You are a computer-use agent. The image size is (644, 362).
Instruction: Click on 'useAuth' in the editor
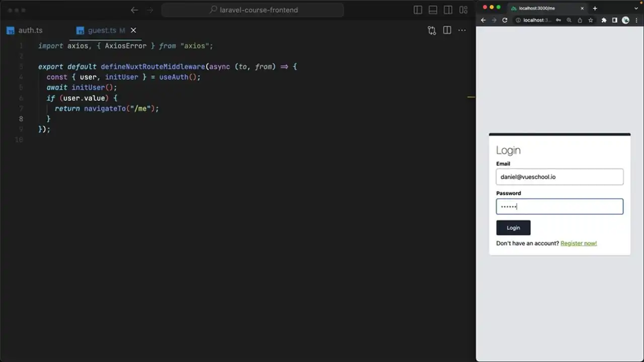click(x=174, y=77)
